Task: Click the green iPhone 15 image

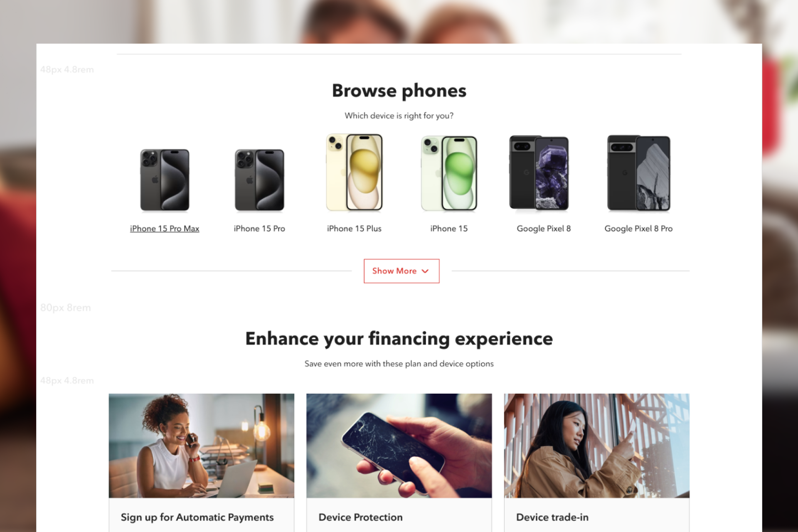Action: point(449,174)
